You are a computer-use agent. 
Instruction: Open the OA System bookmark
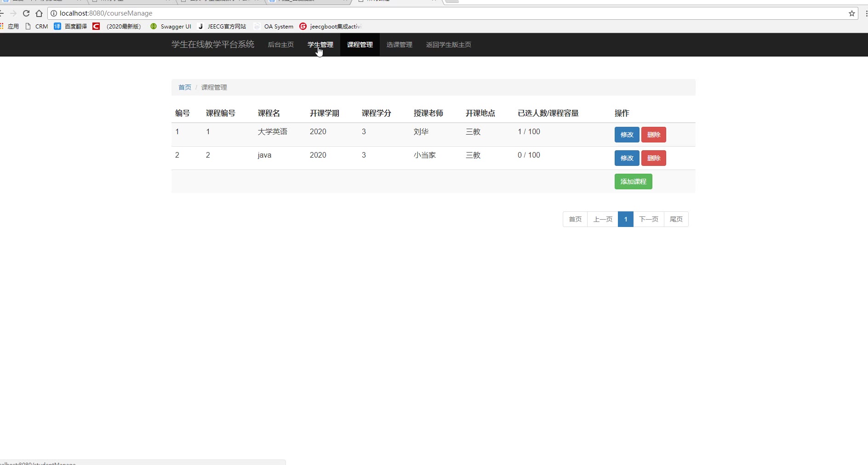274,26
